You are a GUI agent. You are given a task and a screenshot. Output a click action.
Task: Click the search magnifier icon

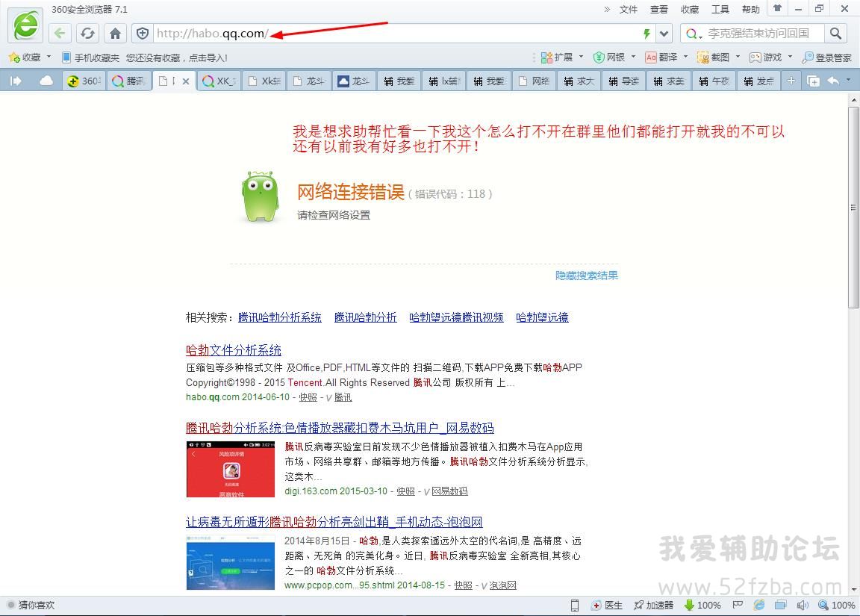pyautogui.click(x=835, y=34)
